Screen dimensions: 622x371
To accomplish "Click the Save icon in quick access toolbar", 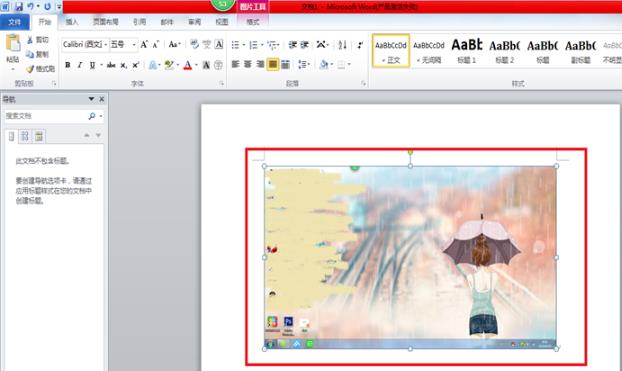I will tap(18, 6).
